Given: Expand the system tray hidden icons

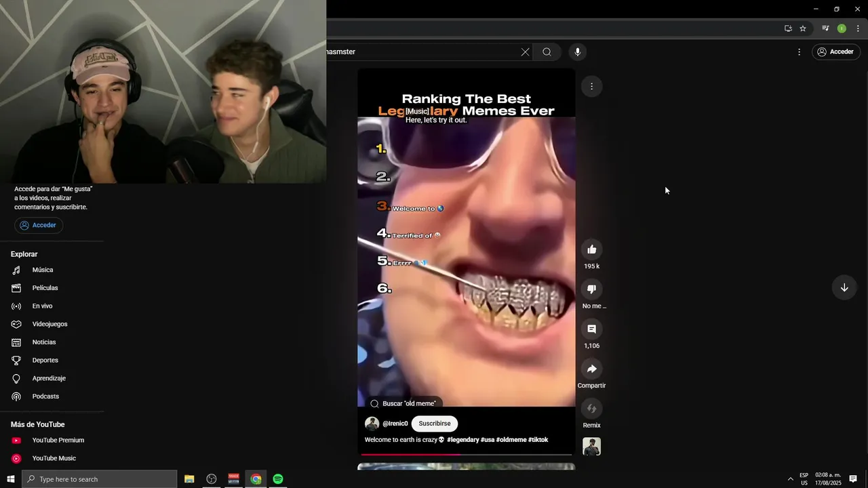Looking at the screenshot, I should (790, 479).
